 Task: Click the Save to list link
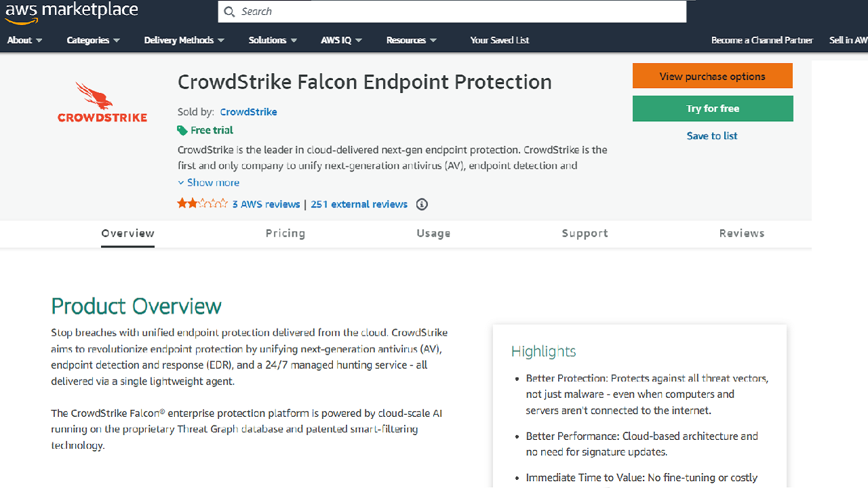711,136
